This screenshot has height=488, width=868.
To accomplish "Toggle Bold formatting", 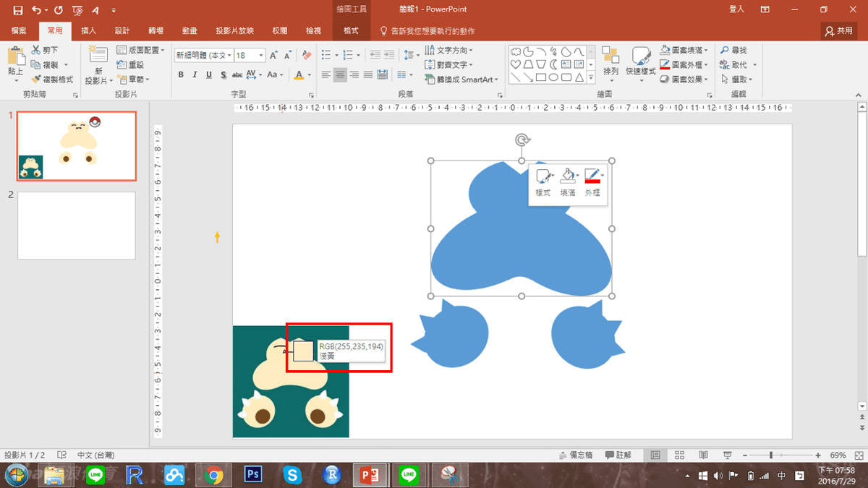I will (181, 75).
